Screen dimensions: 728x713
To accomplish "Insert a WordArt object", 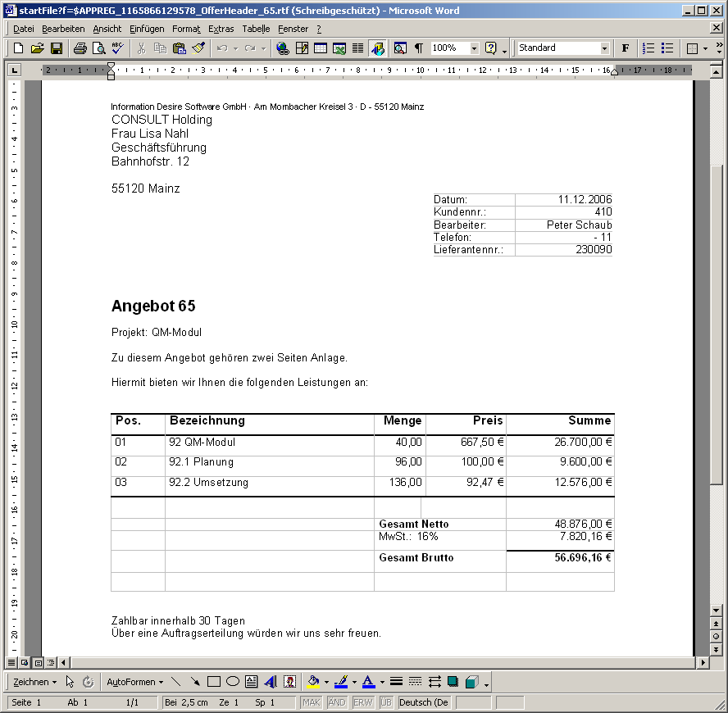I will point(270,682).
